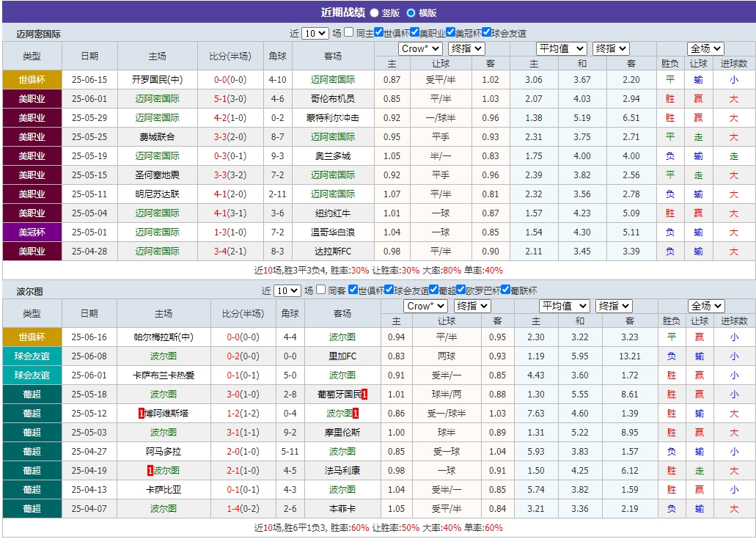Viewport: 756px width, 539px height.
Task: Select the 竖版 (vertical) layout radio button
Action: [x=374, y=12]
